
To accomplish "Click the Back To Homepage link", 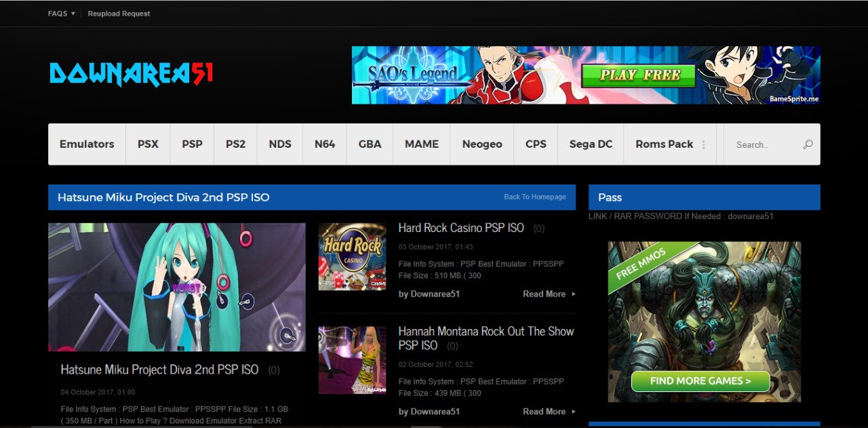I will pos(535,197).
